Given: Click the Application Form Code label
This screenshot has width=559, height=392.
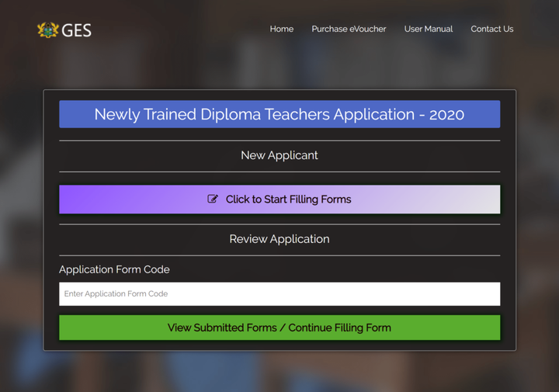Looking at the screenshot, I should 114,269.
